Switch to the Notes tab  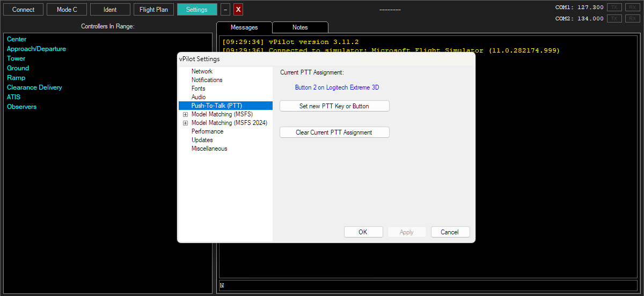[x=300, y=27]
